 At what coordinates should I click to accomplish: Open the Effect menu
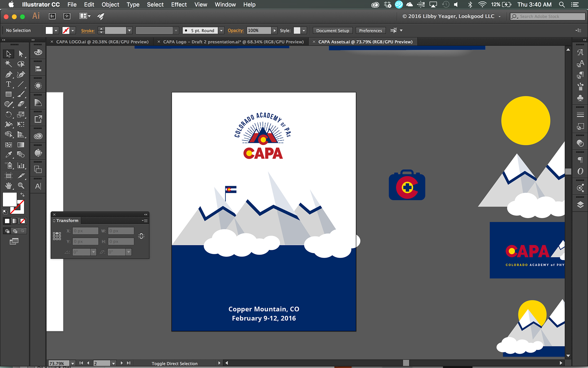click(x=179, y=5)
